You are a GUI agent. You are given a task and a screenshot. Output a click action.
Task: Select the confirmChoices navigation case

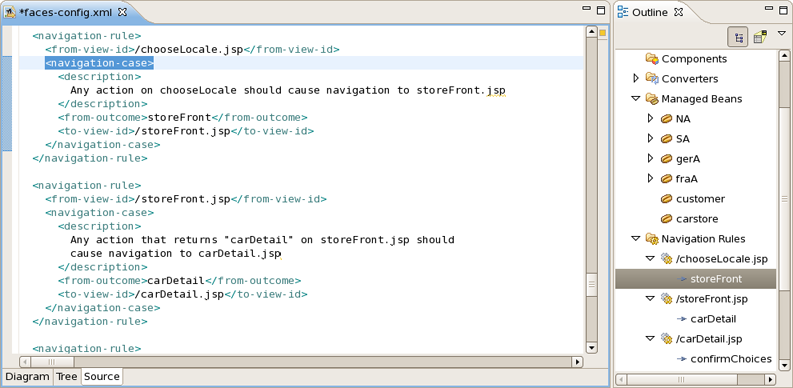coord(724,359)
